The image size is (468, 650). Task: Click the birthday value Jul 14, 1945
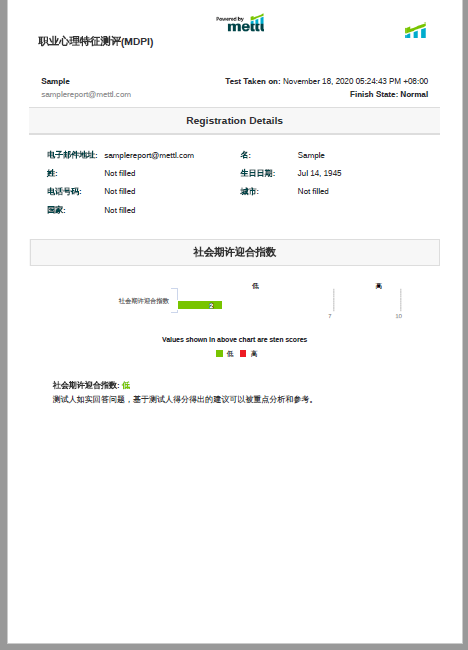tap(320, 173)
